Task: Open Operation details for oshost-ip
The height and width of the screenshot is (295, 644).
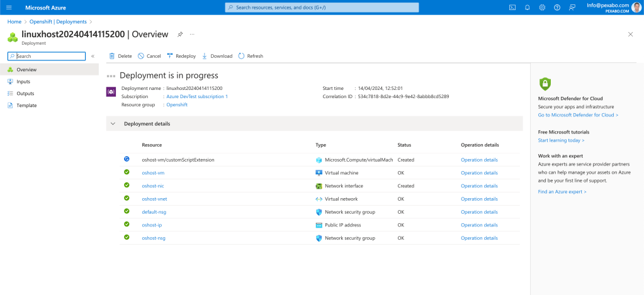Action: [479, 225]
